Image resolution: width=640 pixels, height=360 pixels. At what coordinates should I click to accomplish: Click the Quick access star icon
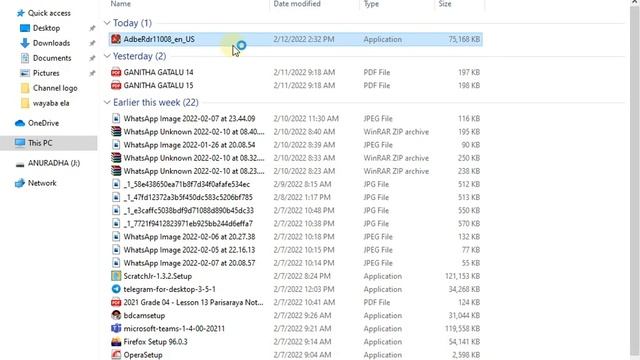tap(20, 13)
